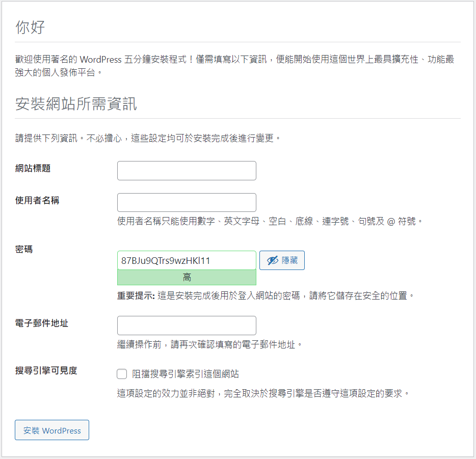This screenshot has width=476, height=459.
Task: Install with the 安裝 WordPress button
Action: tap(52, 430)
